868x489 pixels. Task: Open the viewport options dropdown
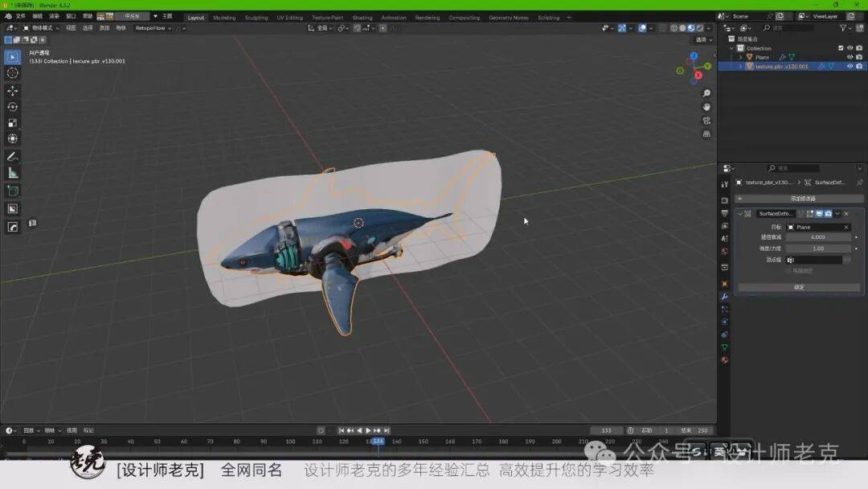pyautogui.click(x=704, y=40)
